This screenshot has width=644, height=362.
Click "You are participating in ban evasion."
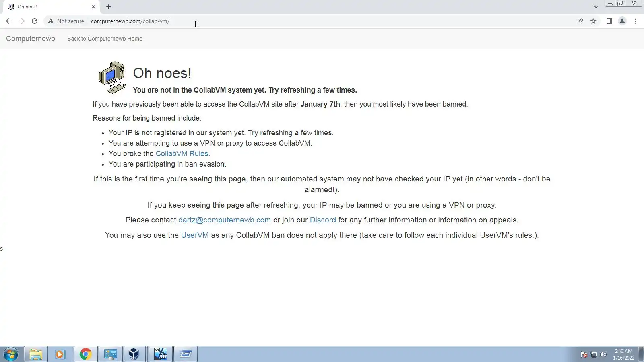pyautogui.click(x=167, y=164)
